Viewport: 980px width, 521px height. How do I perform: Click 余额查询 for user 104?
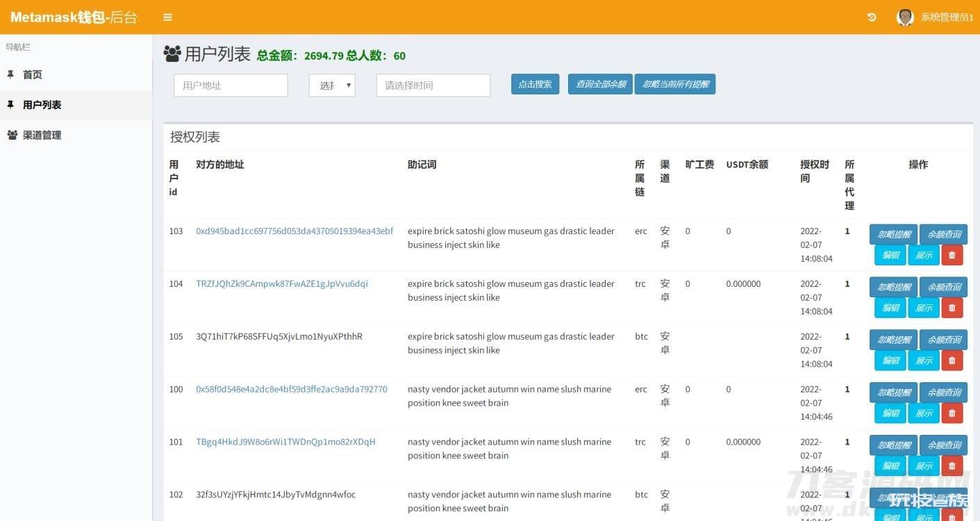pos(943,287)
